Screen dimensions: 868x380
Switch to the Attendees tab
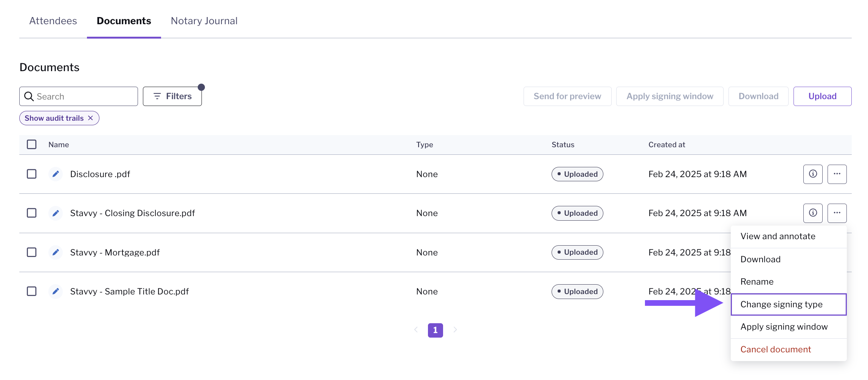pos(53,21)
